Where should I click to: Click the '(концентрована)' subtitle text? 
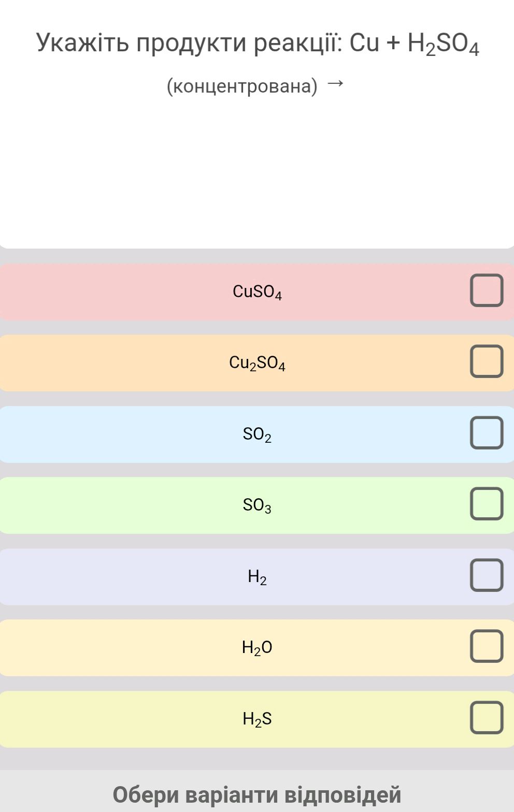tap(242, 86)
